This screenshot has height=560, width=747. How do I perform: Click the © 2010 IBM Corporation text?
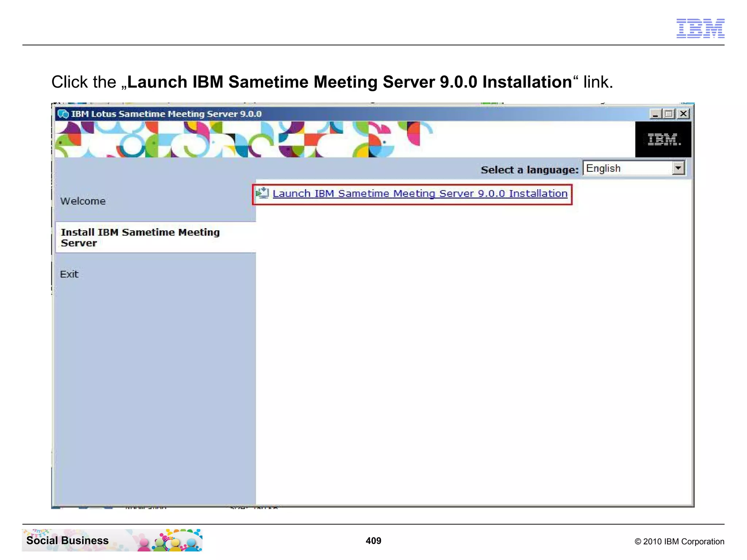coord(680,541)
